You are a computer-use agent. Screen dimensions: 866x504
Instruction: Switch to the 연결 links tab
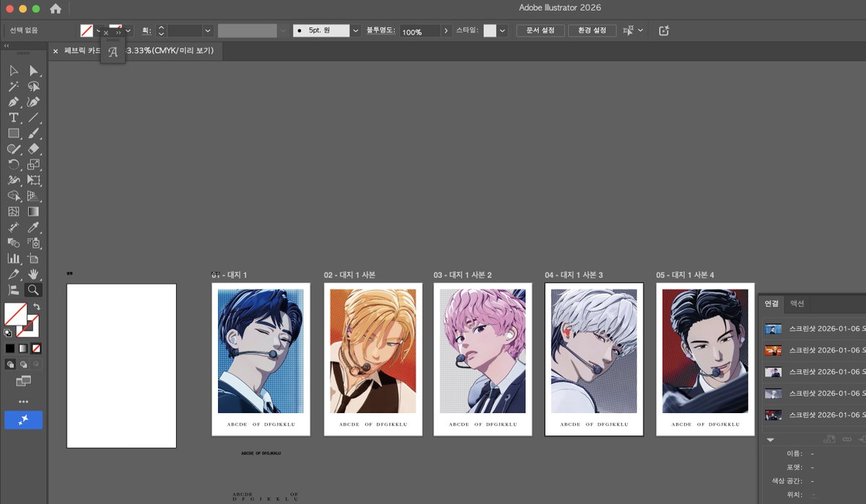[x=771, y=304]
